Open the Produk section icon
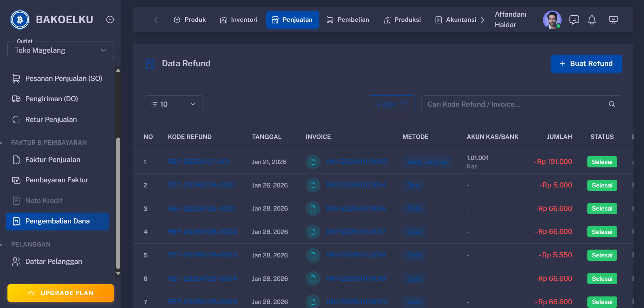Viewport: 644px width, 308px height. 177,19
